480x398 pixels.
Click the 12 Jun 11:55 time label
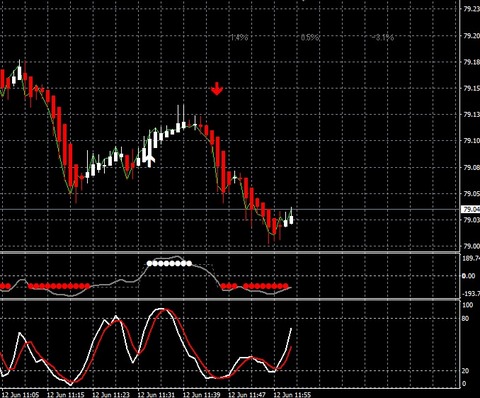pyautogui.click(x=292, y=395)
